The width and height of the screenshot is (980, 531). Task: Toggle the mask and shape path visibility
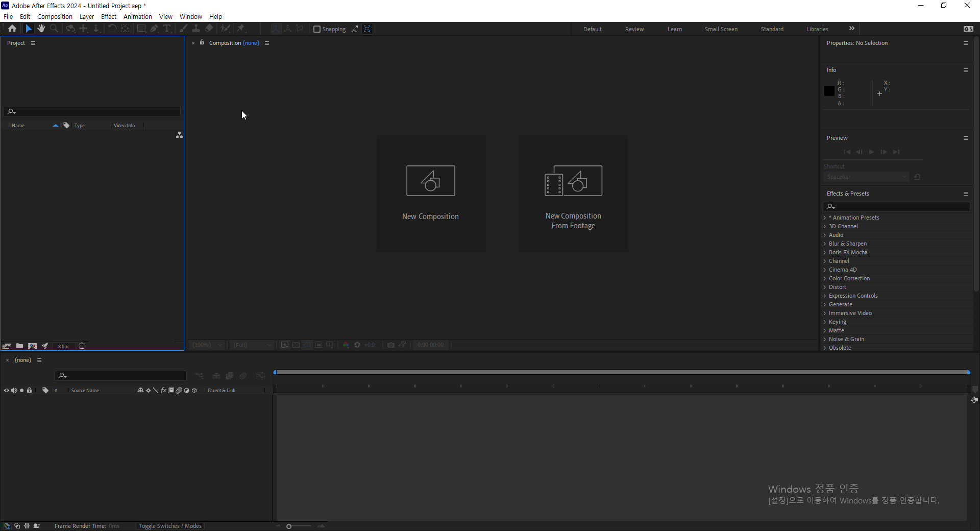click(307, 345)
